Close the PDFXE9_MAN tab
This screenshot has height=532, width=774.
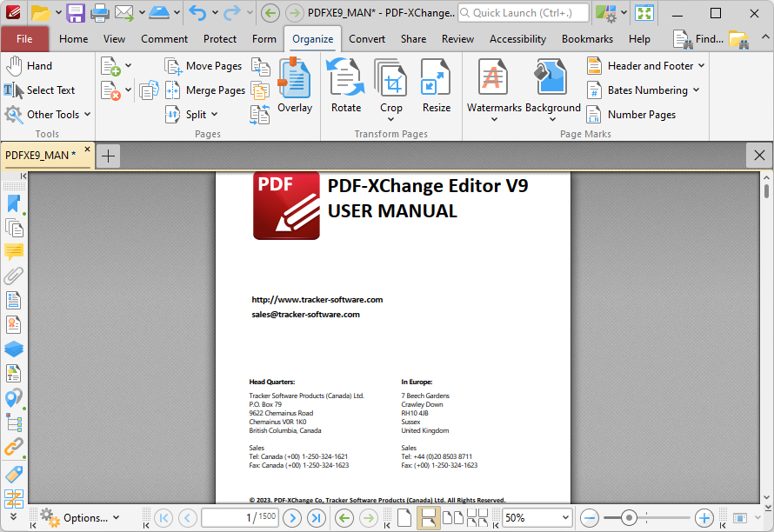(87, 149)
